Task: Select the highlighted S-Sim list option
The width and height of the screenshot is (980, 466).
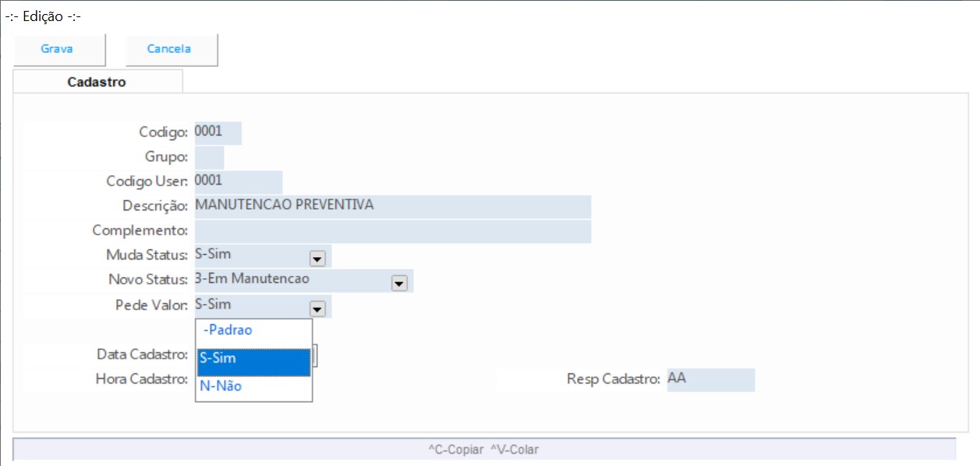Action: click(253, 359)
